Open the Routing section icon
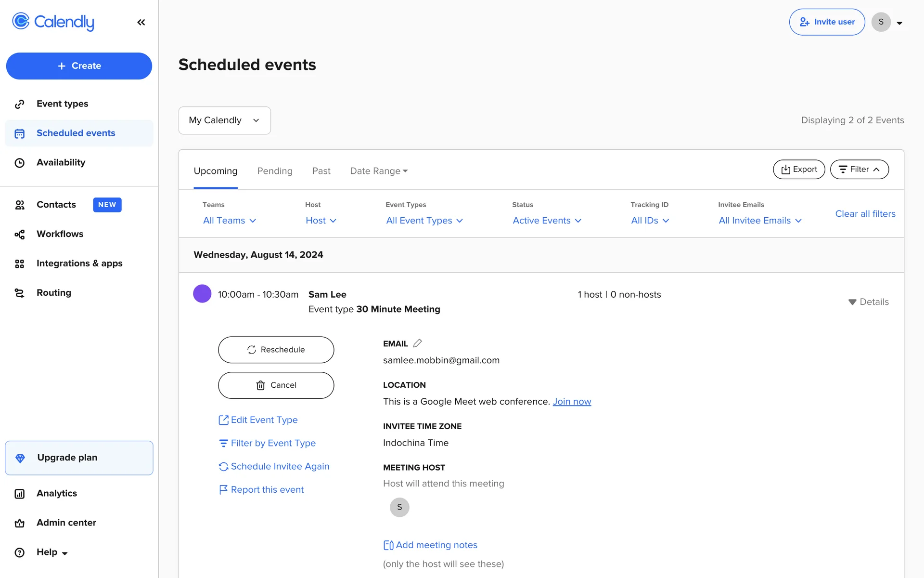 point(19,293)
